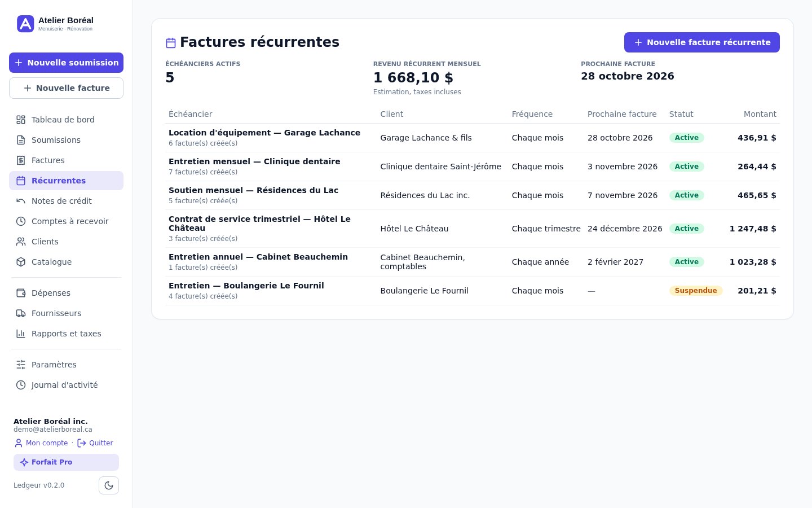Click the 1 668,10 $ monthly revenue value
The image size is (812, 508).
point(413,77)
